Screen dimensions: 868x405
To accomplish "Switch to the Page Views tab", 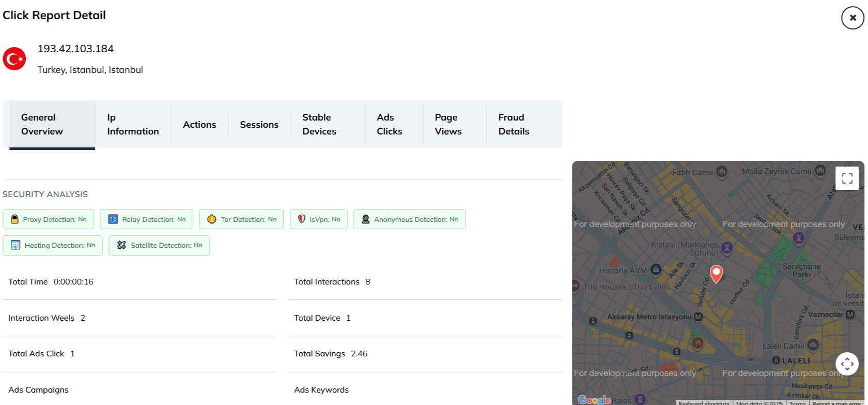I will (x=455, y=124).
